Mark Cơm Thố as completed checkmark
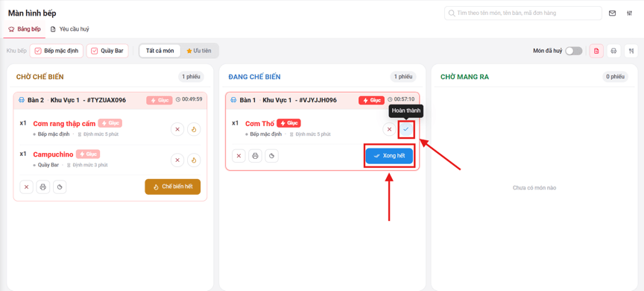The image size is (644, 291). point(405,130)
